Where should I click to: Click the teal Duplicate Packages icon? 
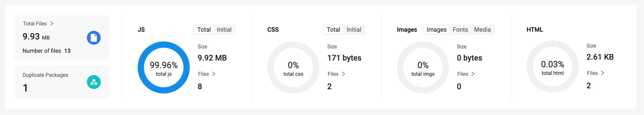(x=94, y=82)
